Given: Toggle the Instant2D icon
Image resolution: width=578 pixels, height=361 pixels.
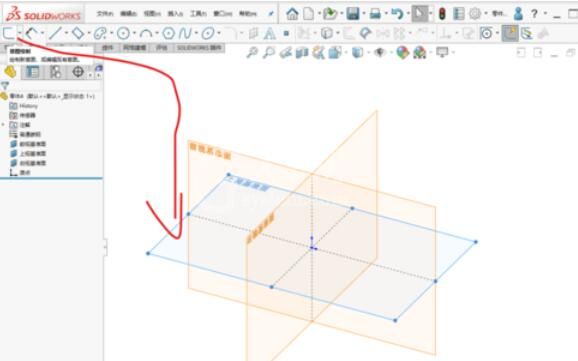Looking at the screenshot, I should (x=526, y=34).
